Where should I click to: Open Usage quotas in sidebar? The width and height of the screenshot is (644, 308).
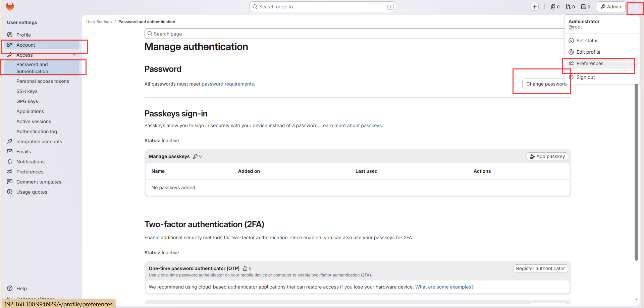42,192
